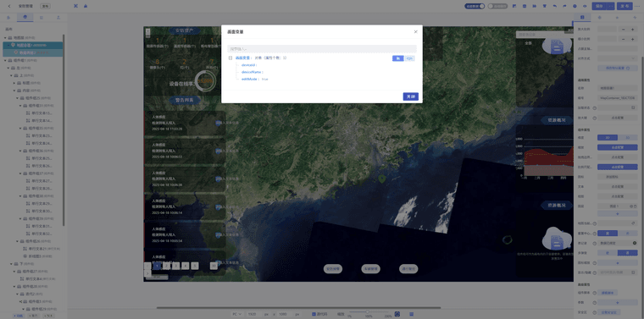Viewport: 644px width, 319px height.
Task: Collapse the 左 tree node
Action: pos(8,68)
